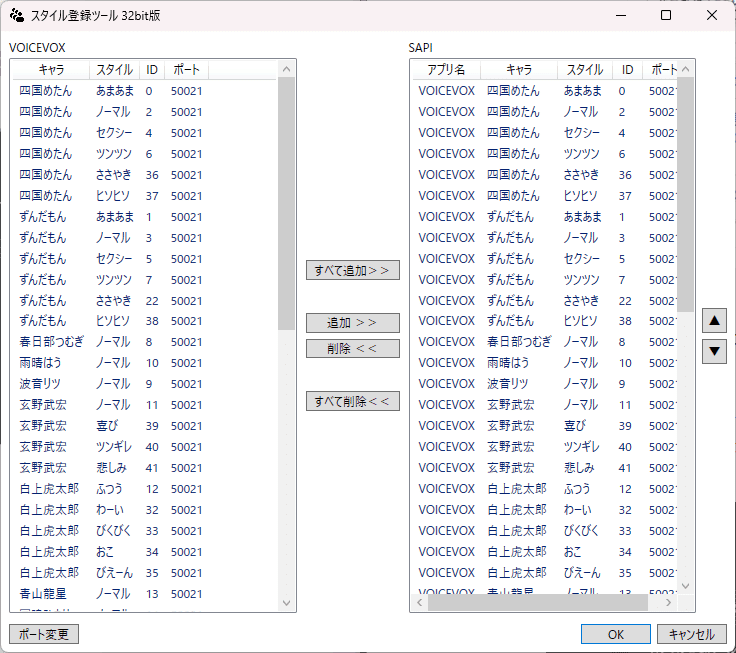The width and height of the screenshot is (736, 653).
Task: Click ID column header in VOICEVOX list
Action: pos(152,70)
